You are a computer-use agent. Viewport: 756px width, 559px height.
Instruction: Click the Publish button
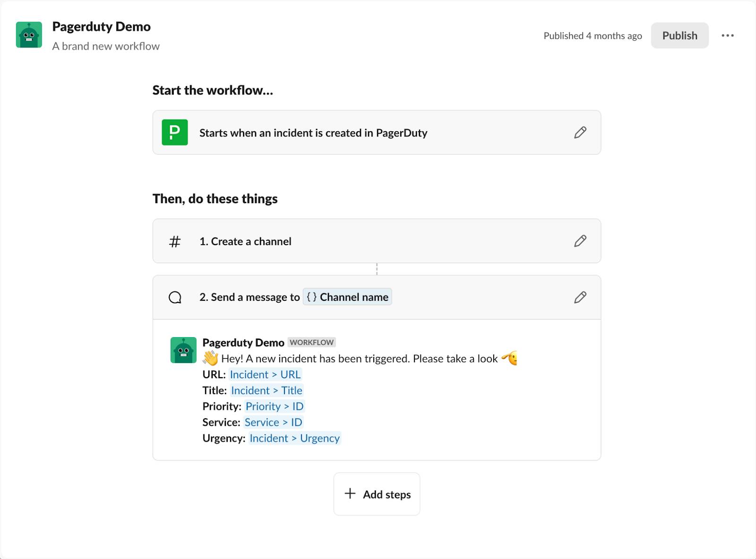click(x=679, y=35)
